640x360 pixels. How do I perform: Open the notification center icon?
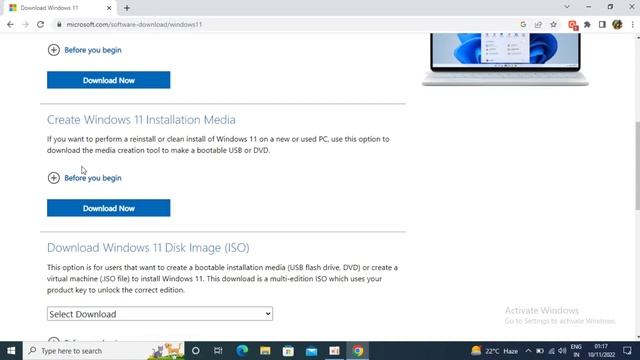(x=627, y=351)
